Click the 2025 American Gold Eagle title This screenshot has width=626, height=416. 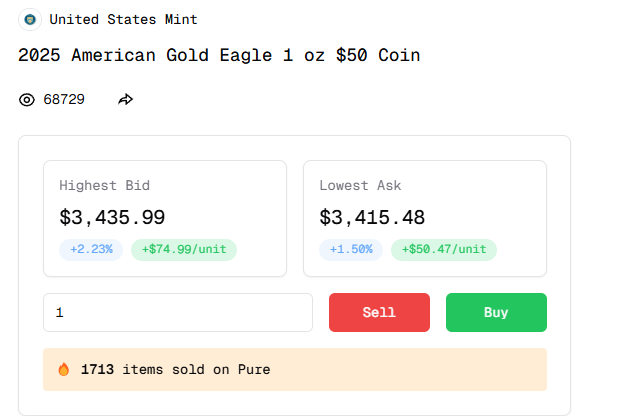(219, 55)
